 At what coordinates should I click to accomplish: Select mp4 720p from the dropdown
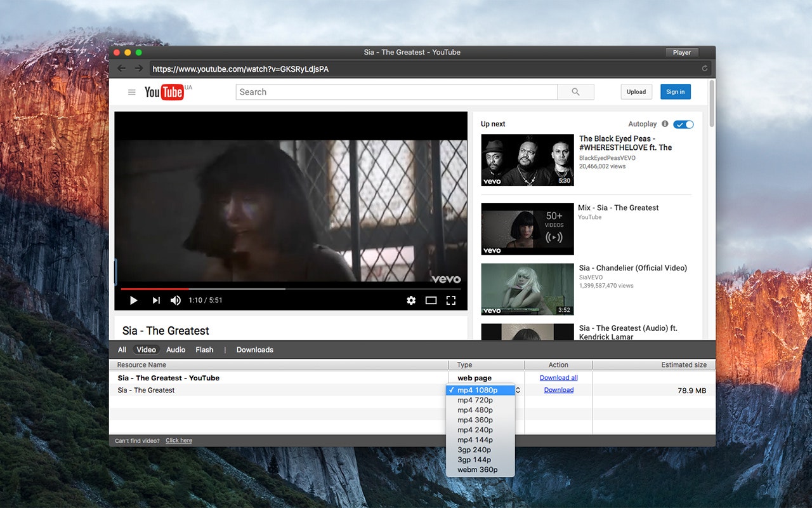tap(475, 400)
